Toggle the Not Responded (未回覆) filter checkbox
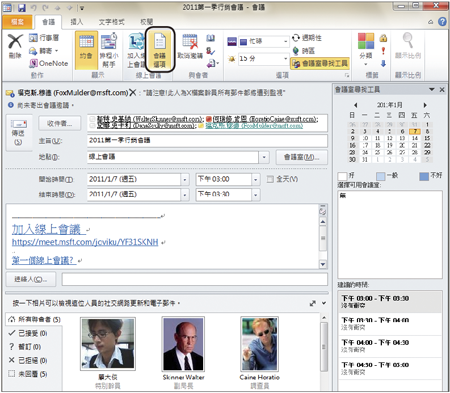450x393 pixels. 12,374
